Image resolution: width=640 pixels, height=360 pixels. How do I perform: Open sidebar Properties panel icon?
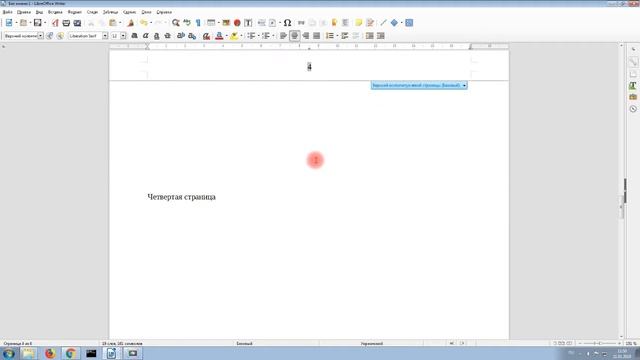[x=633, y=62]
